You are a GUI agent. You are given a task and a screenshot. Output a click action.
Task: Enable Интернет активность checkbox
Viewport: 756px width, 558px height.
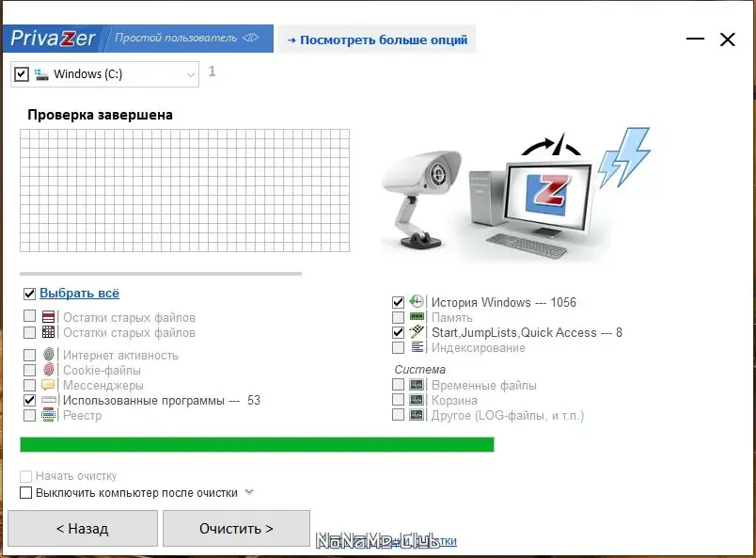tap(29, 355)
